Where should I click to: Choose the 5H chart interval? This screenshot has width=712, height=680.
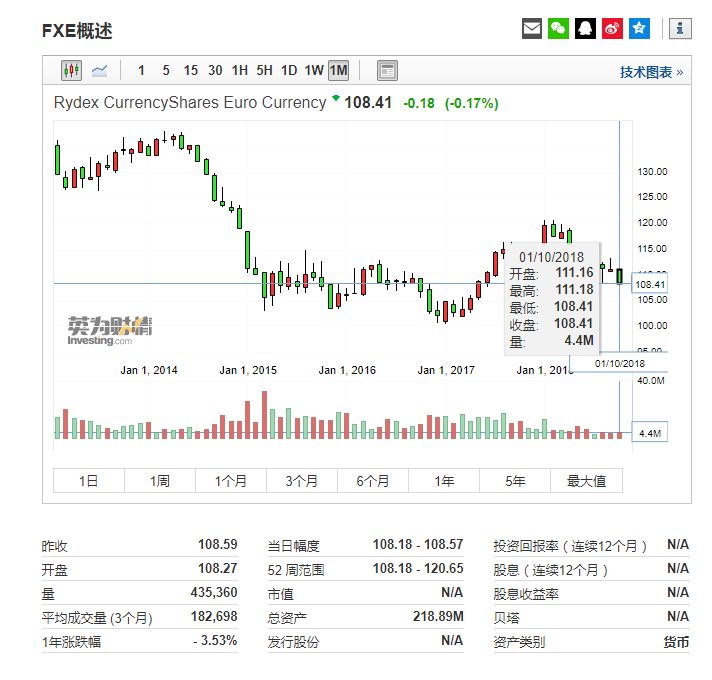[x=264, y=70]
